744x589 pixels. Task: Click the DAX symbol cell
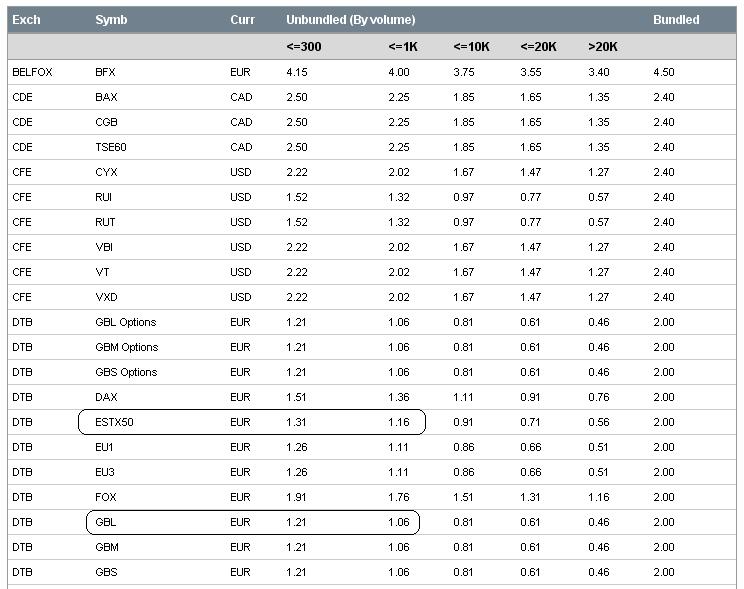coord(106,397)
